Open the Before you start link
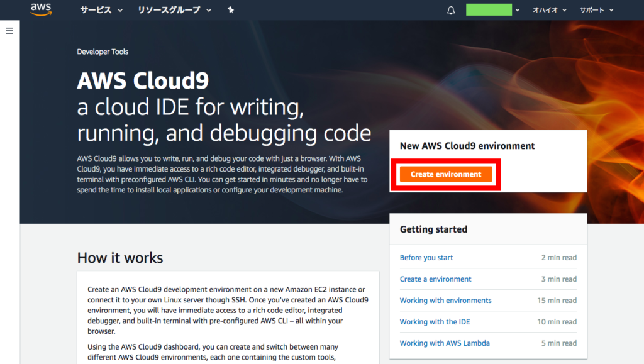 tap(426, 258)
